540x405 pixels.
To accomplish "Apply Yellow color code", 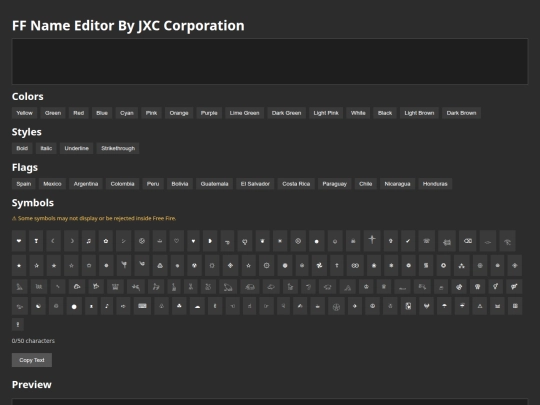I will point(24,113).
